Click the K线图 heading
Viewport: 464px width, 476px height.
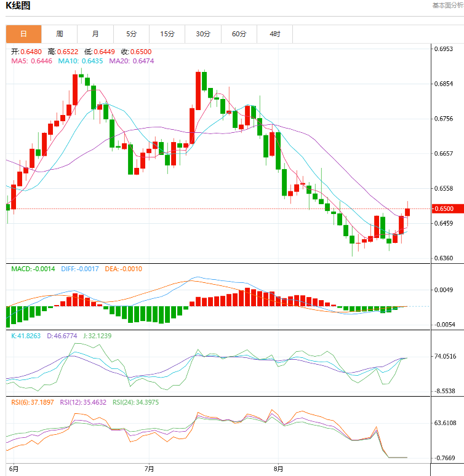[18, 6]
